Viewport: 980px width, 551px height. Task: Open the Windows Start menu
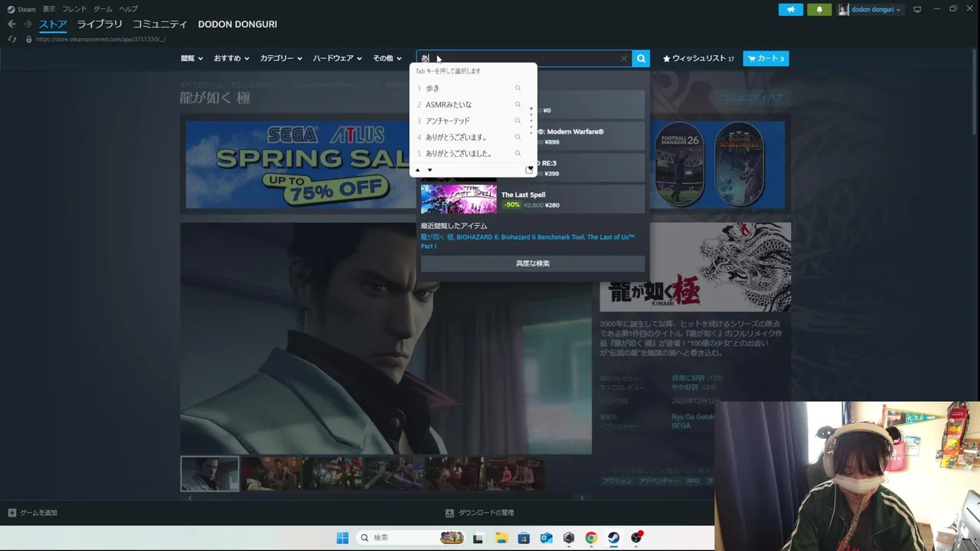pyautogui.click(x=342, y=538)
